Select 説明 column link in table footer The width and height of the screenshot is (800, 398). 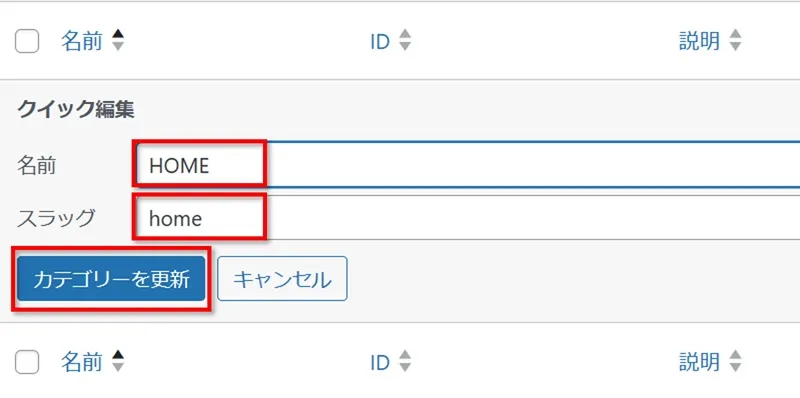pos(699,362)
